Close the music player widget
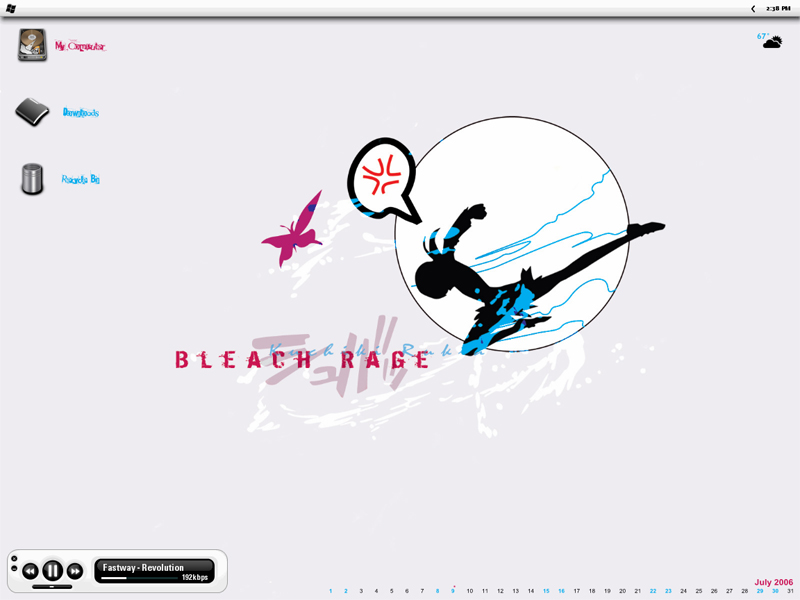The width and height of the screenshot is (800, 600). (x=14, y=559)
